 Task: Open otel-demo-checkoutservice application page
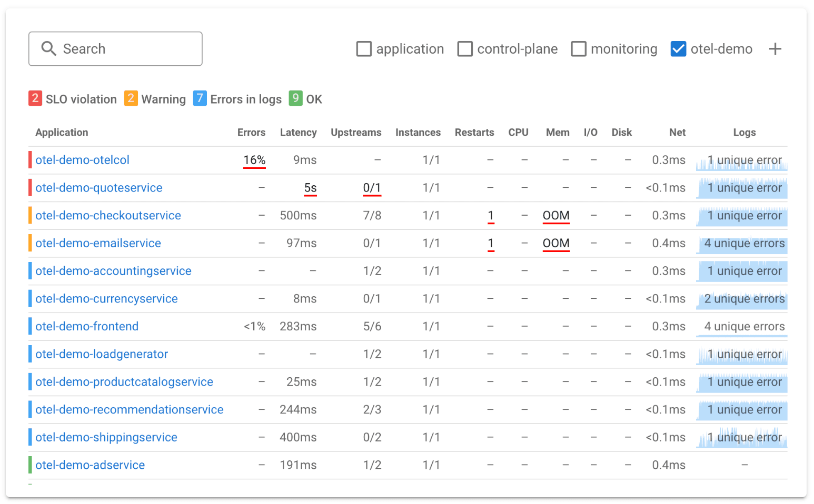(108, 216)
